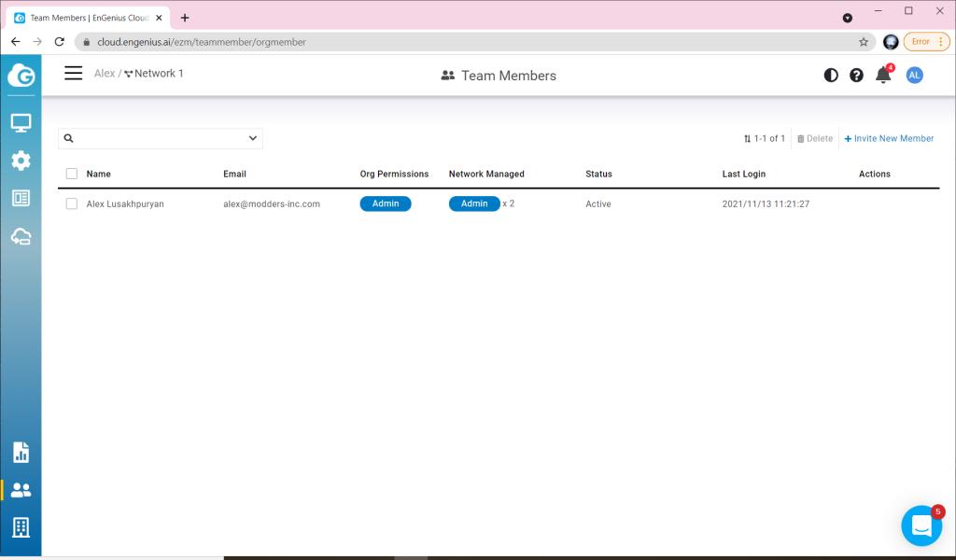Bookmark this page with the star icon
The height and width of the screenshot is (560, 956).
[864, 42]
